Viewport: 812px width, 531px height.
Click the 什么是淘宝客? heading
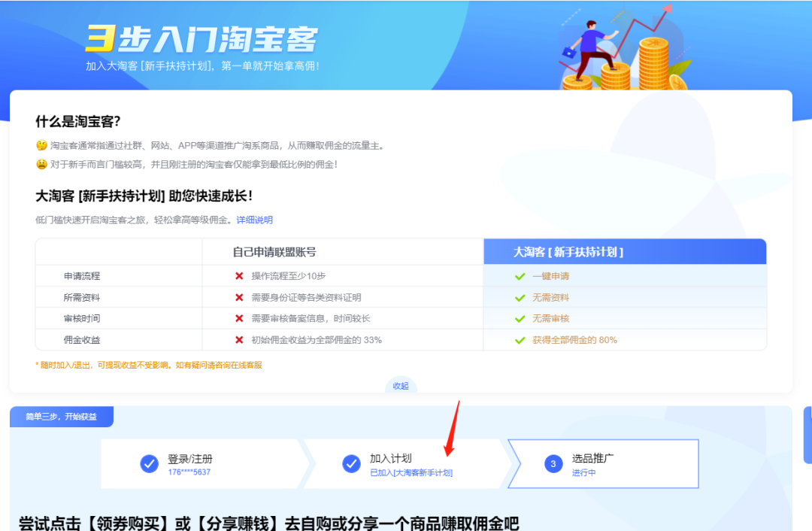click(78, 121)
